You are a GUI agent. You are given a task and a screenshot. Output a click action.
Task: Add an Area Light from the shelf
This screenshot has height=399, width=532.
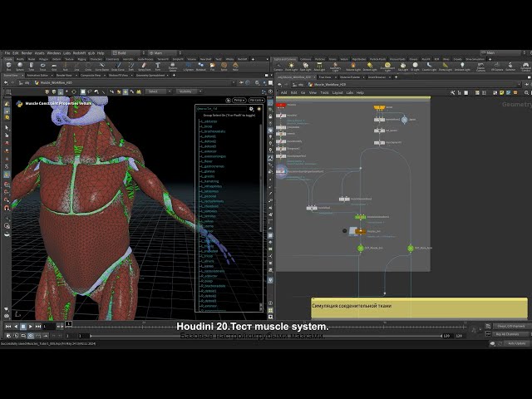319,66
